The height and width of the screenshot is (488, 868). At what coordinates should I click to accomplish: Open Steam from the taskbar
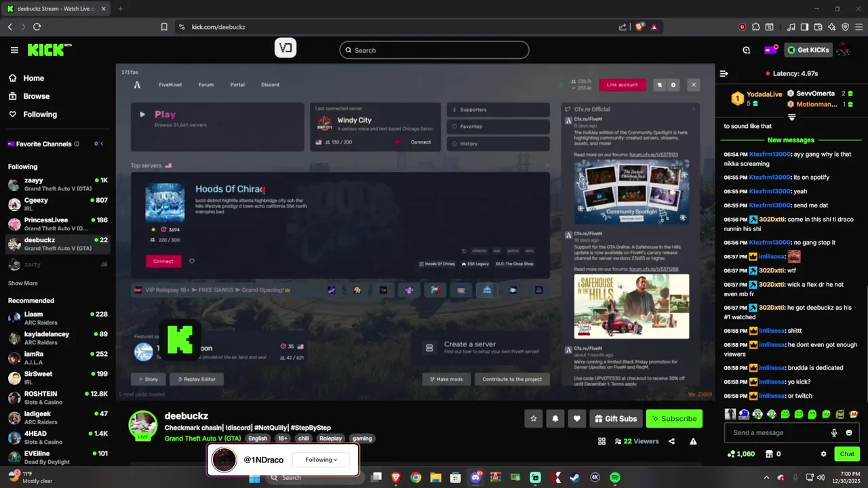point(575,477)
